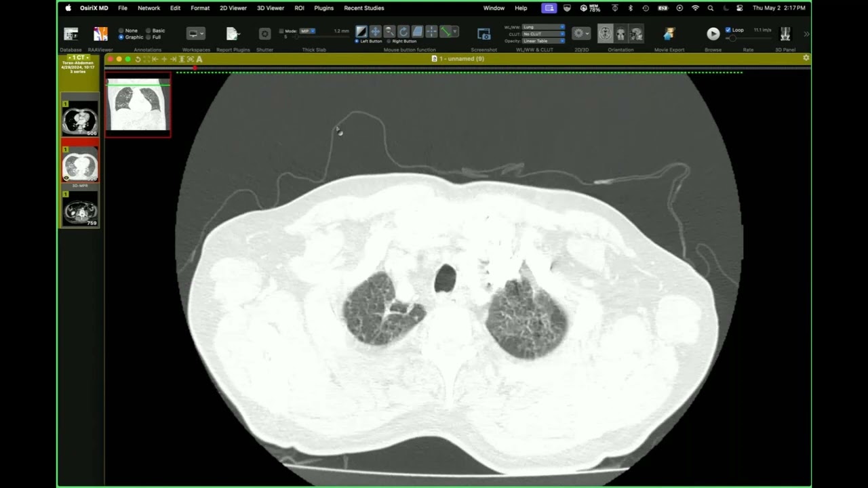Select the Rotate mouse tool
This screenshot has width=868, height=488.
tap(403, 32)
